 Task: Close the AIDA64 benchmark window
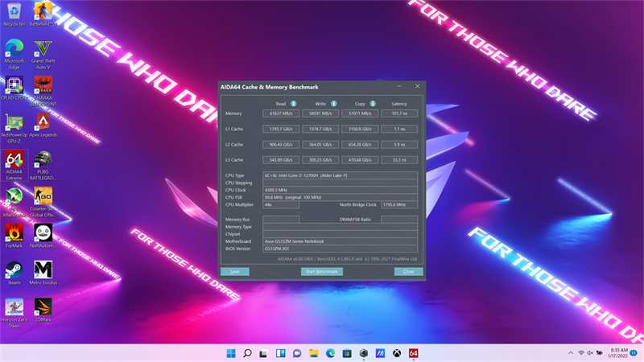pos(417,86)
